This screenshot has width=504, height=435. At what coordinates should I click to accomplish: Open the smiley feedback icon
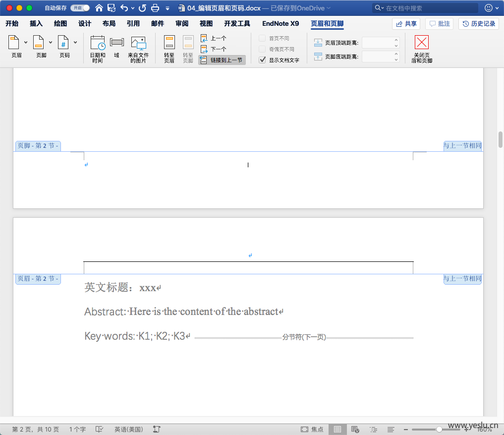489,8
